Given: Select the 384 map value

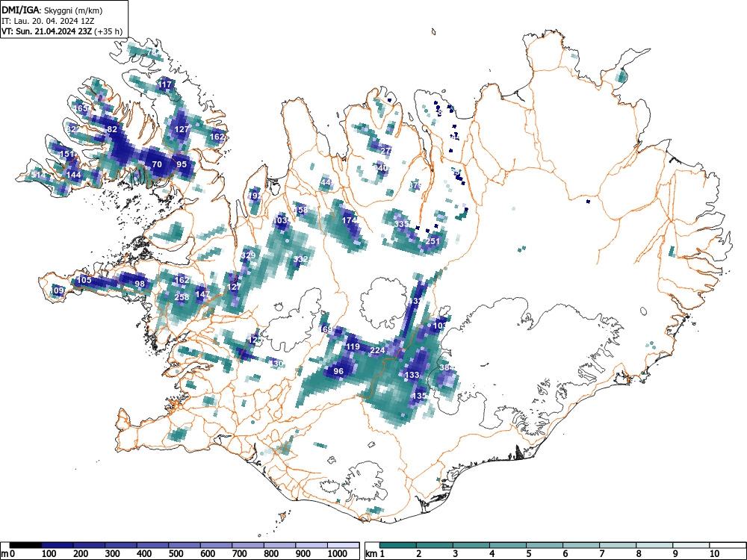Looking at the screenshot, I should 447,367.
